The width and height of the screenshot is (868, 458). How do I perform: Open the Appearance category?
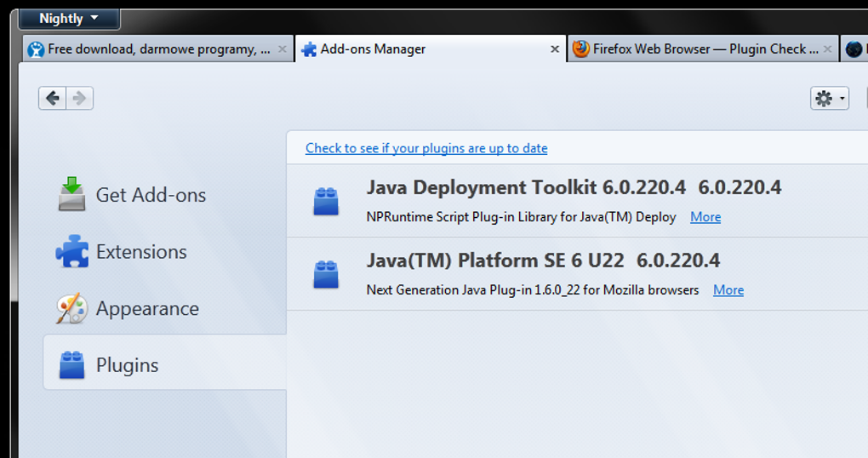165,308
